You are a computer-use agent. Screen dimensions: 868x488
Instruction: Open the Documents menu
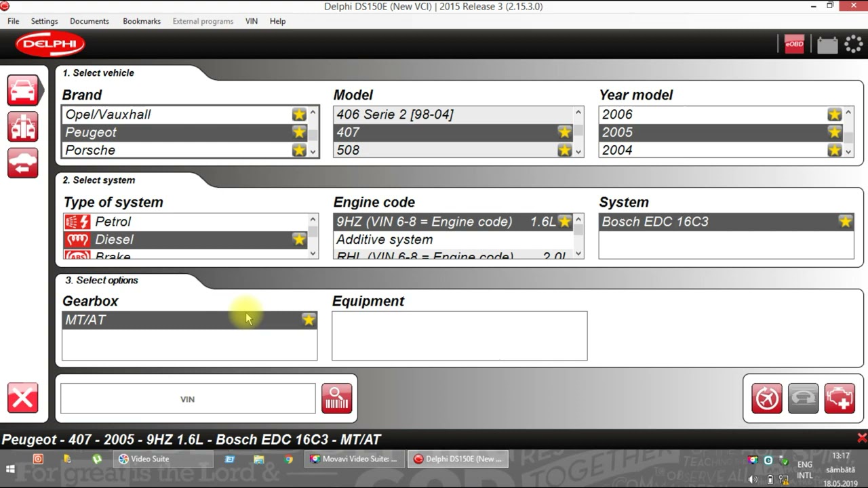click(90, 21)
